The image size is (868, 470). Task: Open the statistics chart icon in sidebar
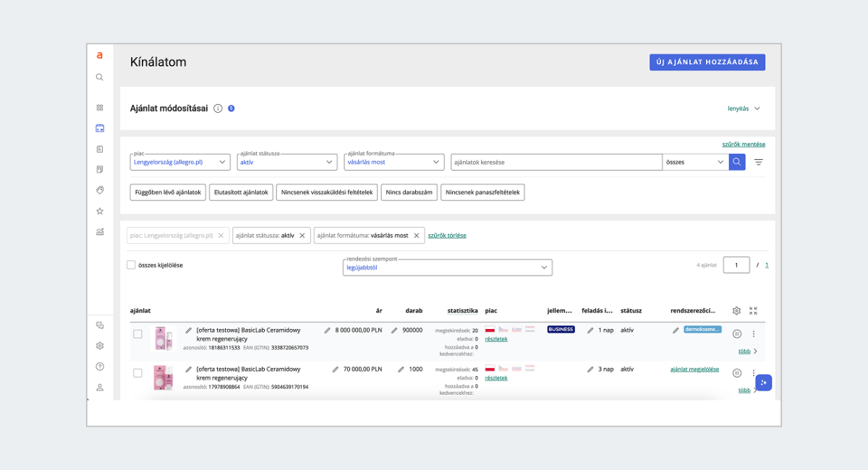tap(100, 232)
